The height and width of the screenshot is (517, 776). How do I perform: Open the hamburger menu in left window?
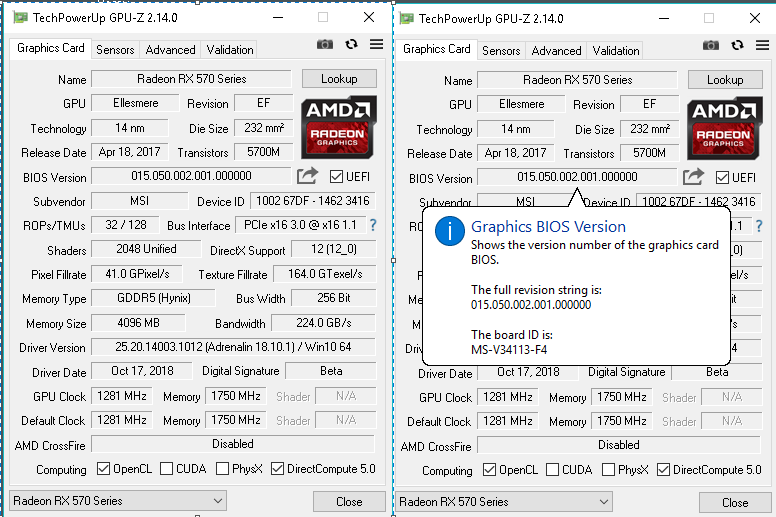(376, 44)
